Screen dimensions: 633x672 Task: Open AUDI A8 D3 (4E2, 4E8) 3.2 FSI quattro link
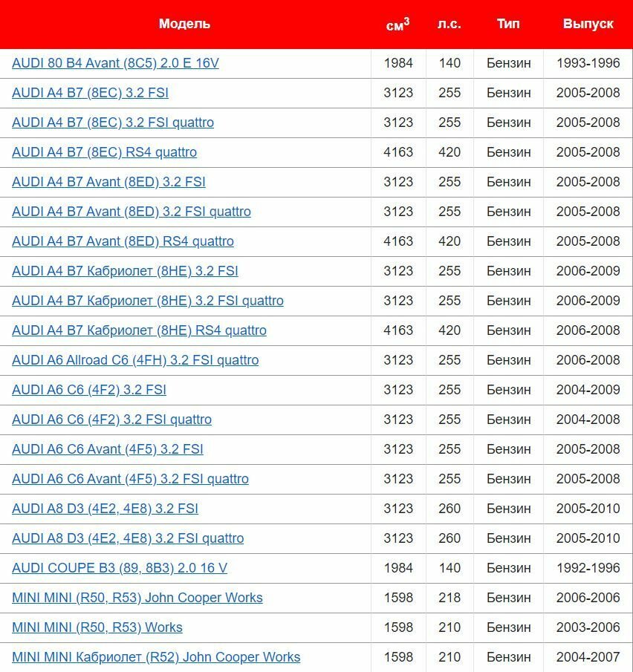click(x=128, y=538)
